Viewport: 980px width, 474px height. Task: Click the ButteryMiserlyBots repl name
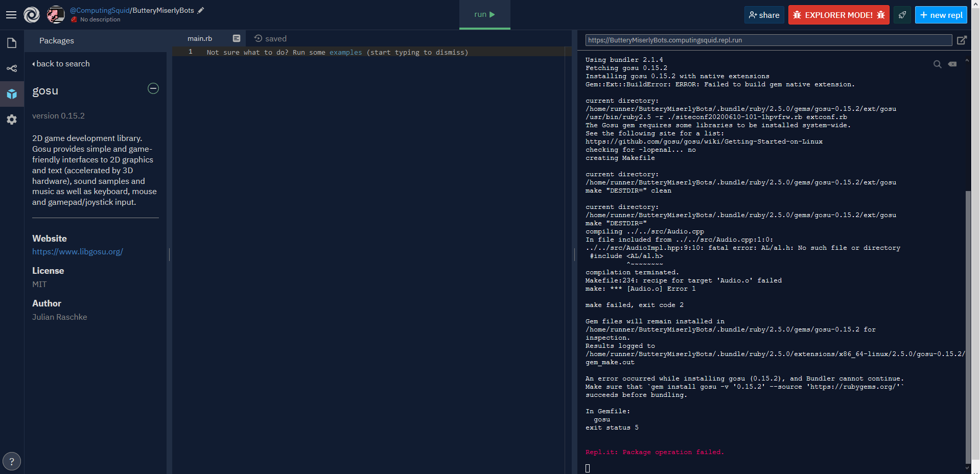(163, 10)
